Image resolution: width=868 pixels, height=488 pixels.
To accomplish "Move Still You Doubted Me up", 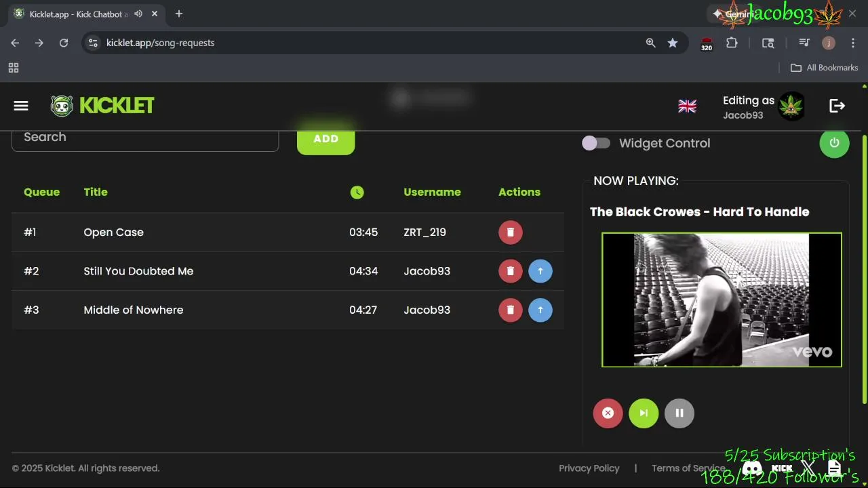I will 540,271.
